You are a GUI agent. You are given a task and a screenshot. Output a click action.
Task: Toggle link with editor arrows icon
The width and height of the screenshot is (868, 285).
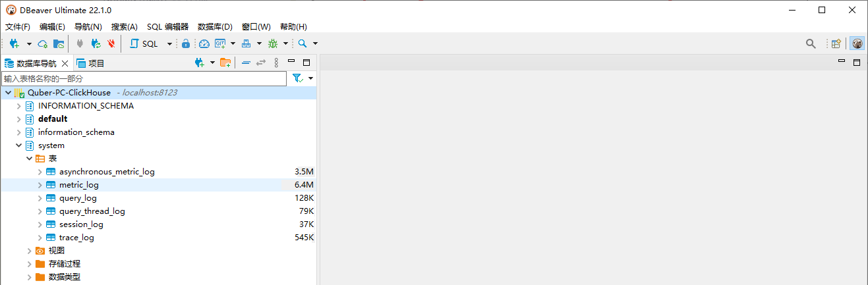click(261, 63)
